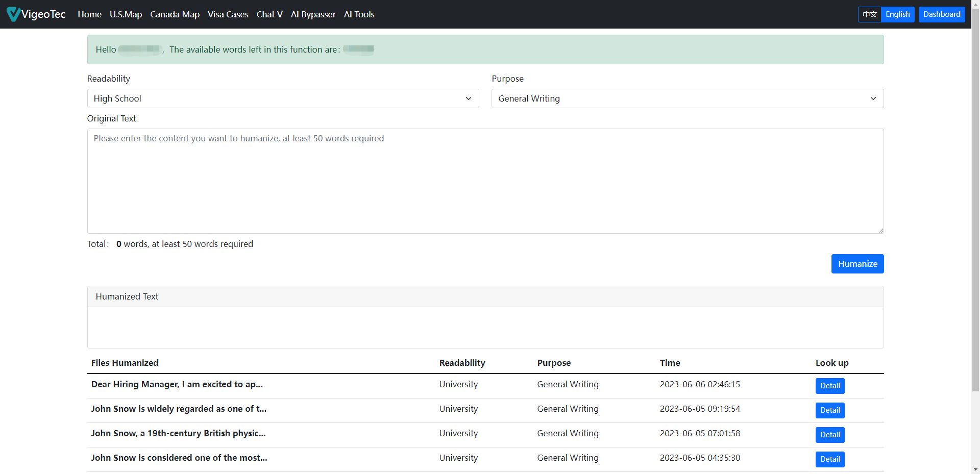Click the VigeoTec logo icon
The width and height of the screenshot is (980, 474).
(x=14, y=14)
